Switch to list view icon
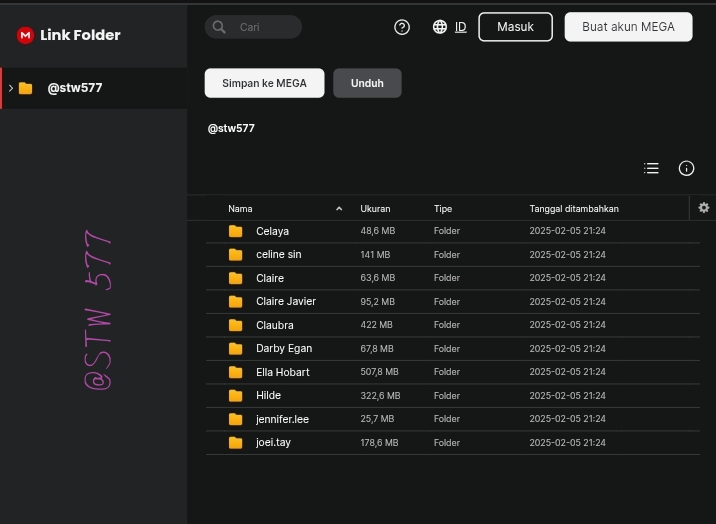The height and width of the screenshot is (524, 716). point(651,168)
